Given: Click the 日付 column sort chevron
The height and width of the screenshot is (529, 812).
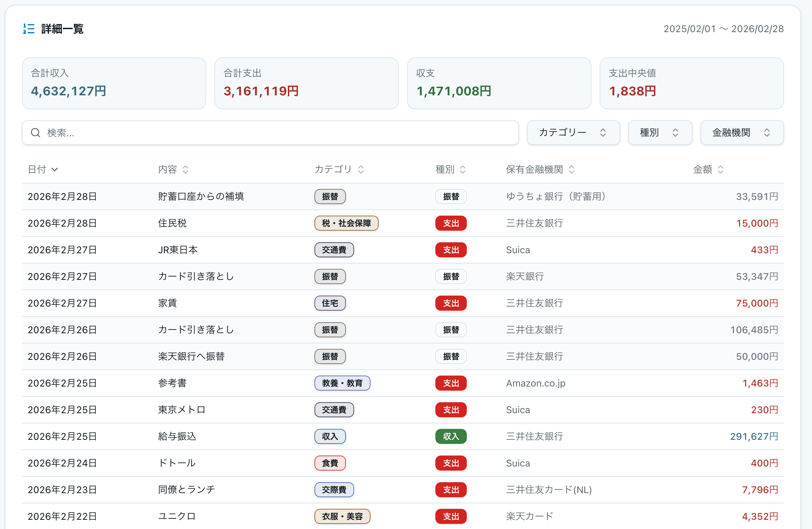Looking at the screenshot, I should 55,169.
